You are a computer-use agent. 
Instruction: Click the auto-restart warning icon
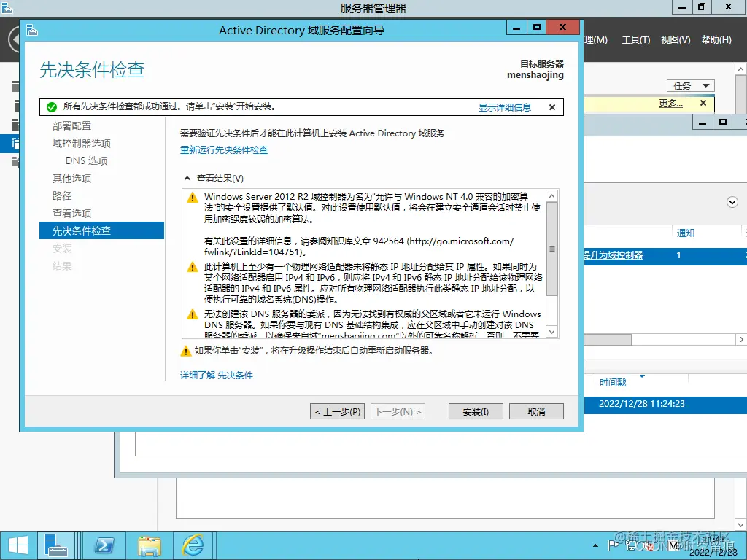[x=186, y=351]
